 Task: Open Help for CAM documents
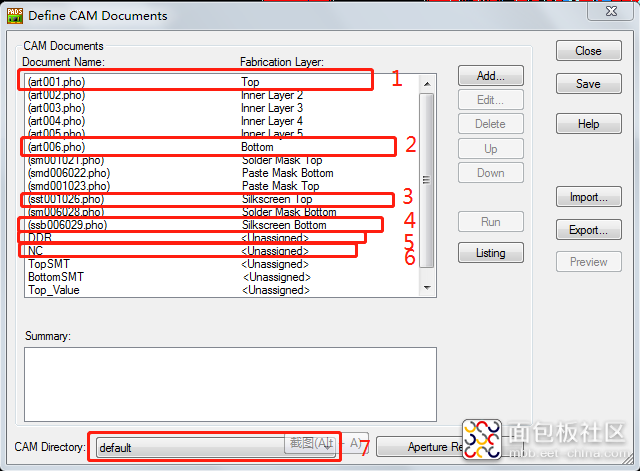(589, 124)
